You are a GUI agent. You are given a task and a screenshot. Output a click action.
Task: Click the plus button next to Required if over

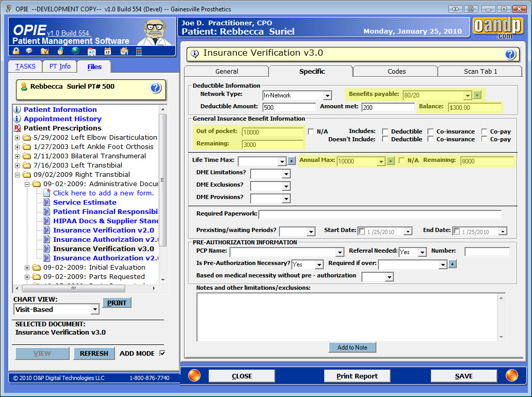click(452, 264)
